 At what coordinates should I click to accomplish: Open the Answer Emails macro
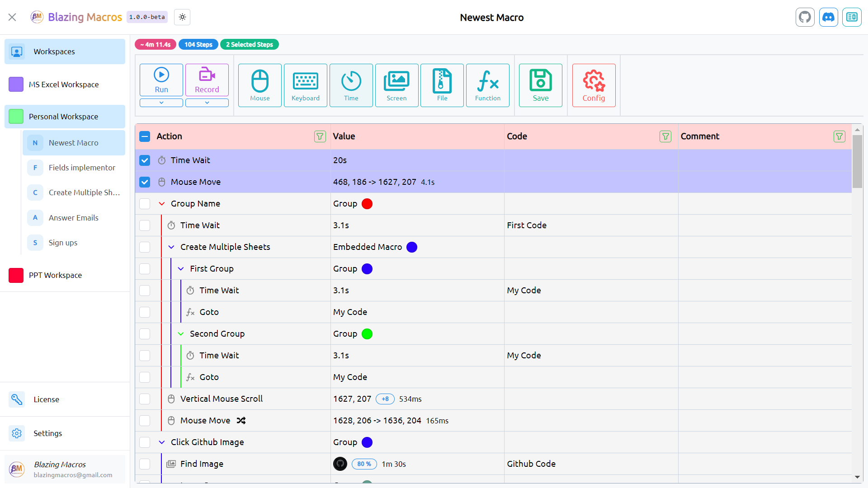[74, 218]
